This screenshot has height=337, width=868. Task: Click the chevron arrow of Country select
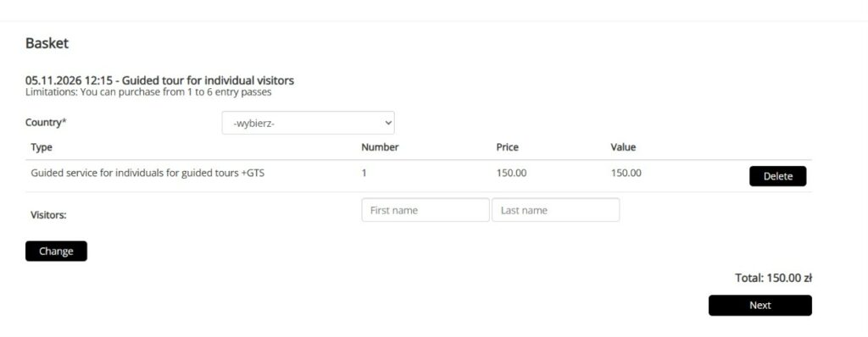(x=387, y=124)
